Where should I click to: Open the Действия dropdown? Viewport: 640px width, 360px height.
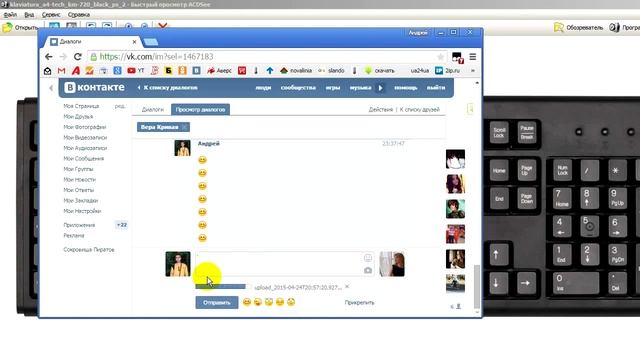[x=380, y=109]
